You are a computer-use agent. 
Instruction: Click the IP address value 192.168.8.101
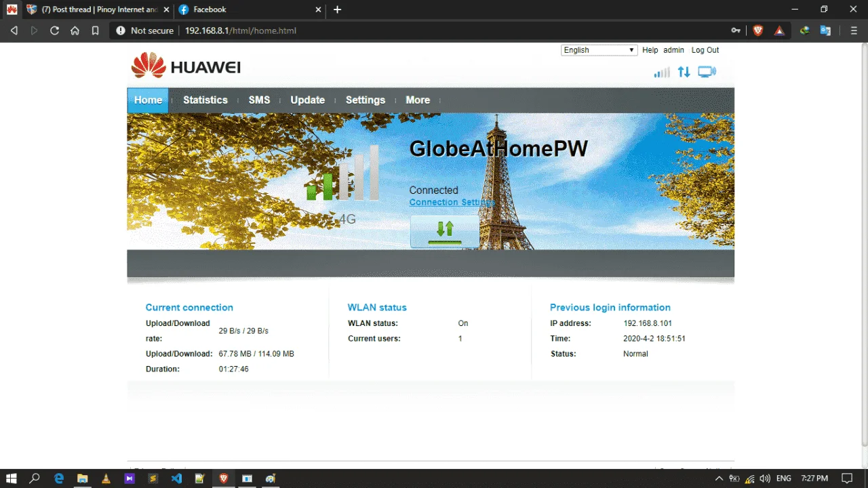click(648, 323)
